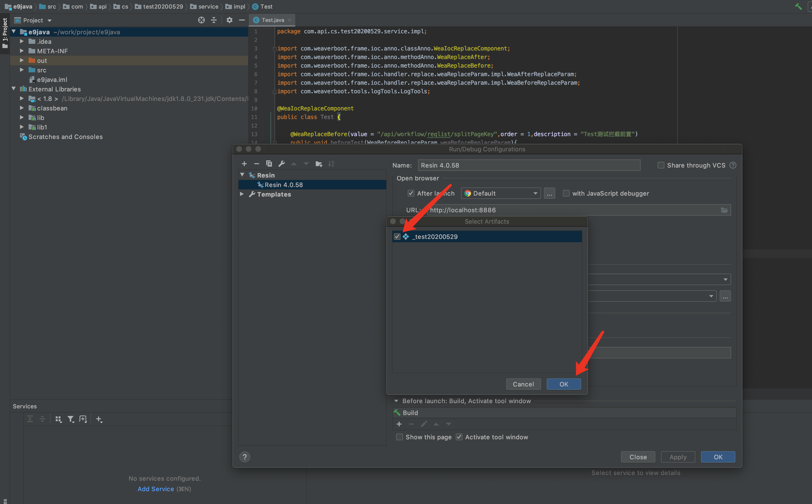Click the add configuration plus icon
The width and height of the screenshot is (812, 504).
coord(244,164)
